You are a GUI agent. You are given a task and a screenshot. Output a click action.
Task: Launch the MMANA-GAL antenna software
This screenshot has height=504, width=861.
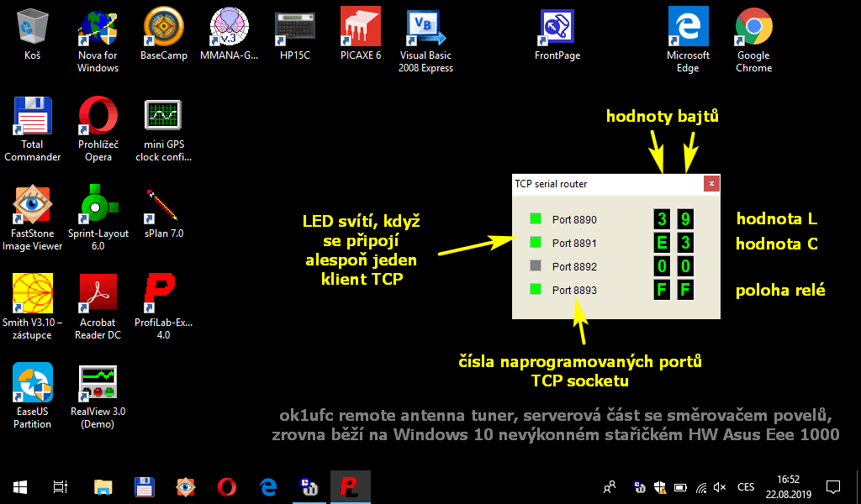tap(229, 27)
